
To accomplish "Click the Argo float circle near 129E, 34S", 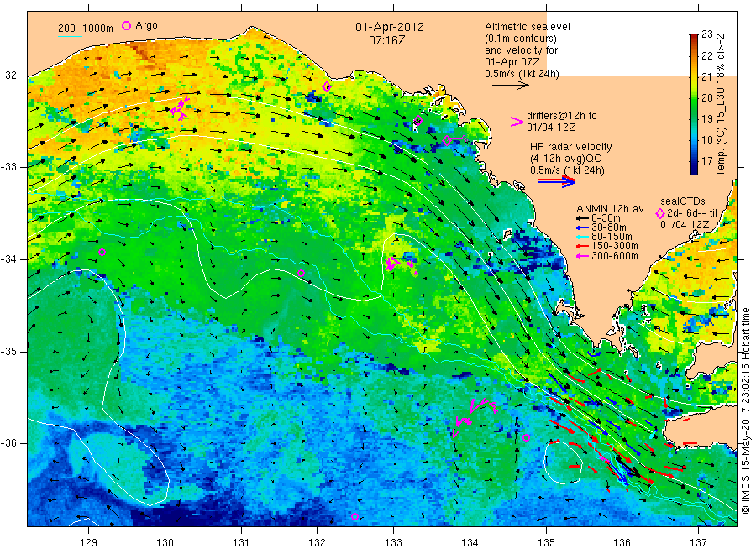I will click(x=102, y=252).
